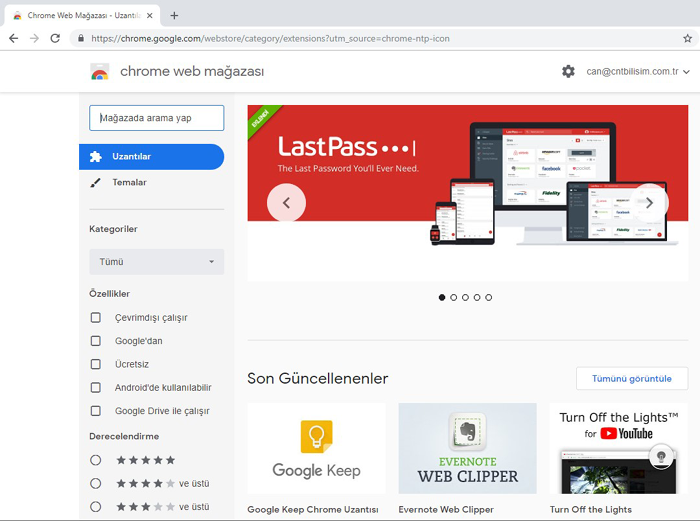Tick the Ücretsiz checkbox
700x521 pixels.
(96, 364)
